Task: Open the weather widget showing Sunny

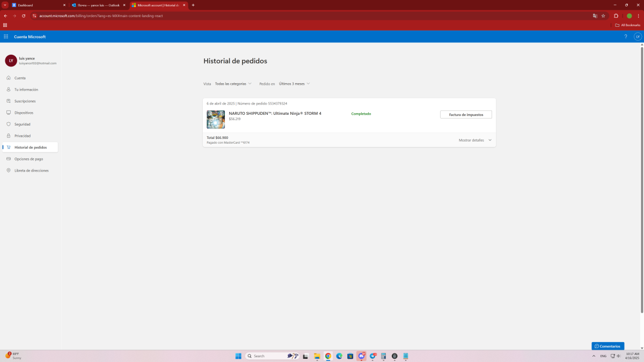Action: pyautogui.click(x=13, y=356)
